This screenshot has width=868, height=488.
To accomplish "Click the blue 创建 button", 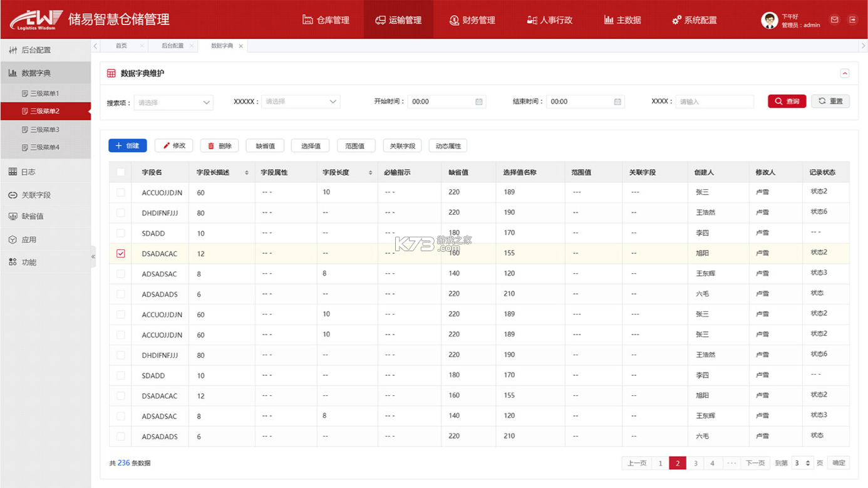I will tap(128, 145).
